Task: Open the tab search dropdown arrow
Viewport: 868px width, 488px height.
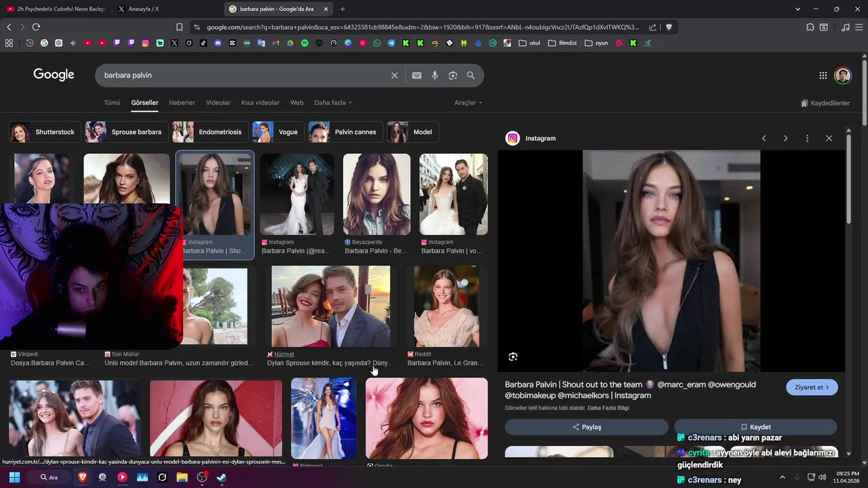Action: (797, 9)
